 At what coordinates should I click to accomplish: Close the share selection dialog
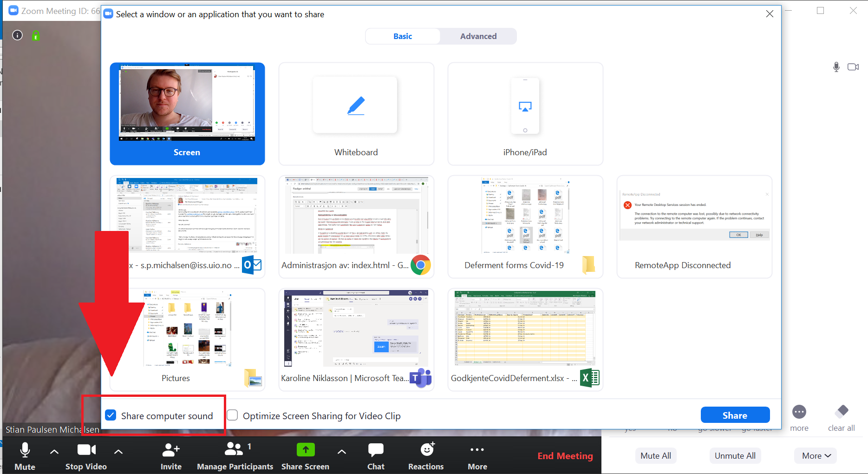[x=770, y=14]
